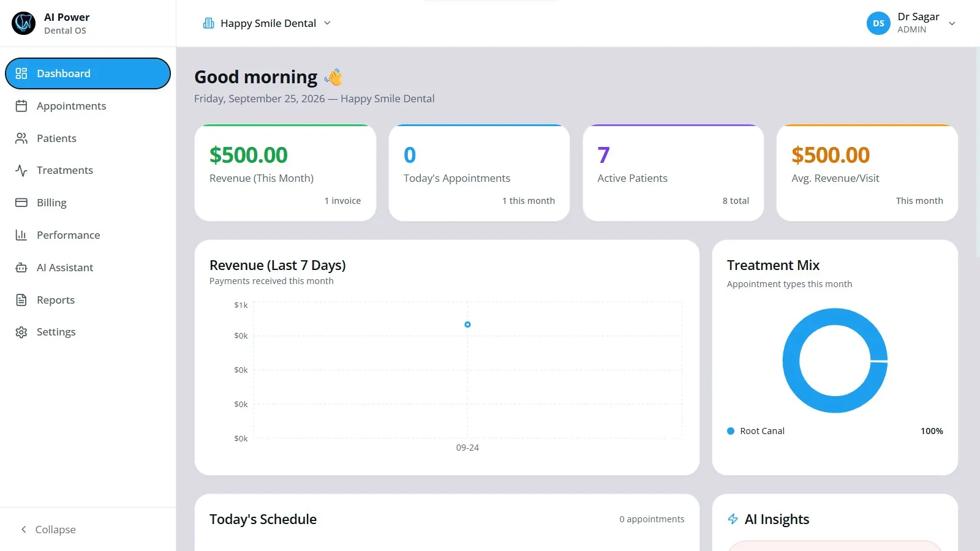Image resolution: width=980 pixels, height=551 pixels.
Task: Click the "1 this month" text
Action: [529, 201]
